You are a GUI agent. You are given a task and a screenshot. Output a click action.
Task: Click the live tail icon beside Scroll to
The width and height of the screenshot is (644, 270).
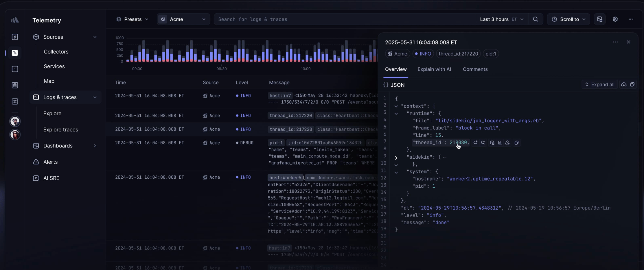click(600, 19)
